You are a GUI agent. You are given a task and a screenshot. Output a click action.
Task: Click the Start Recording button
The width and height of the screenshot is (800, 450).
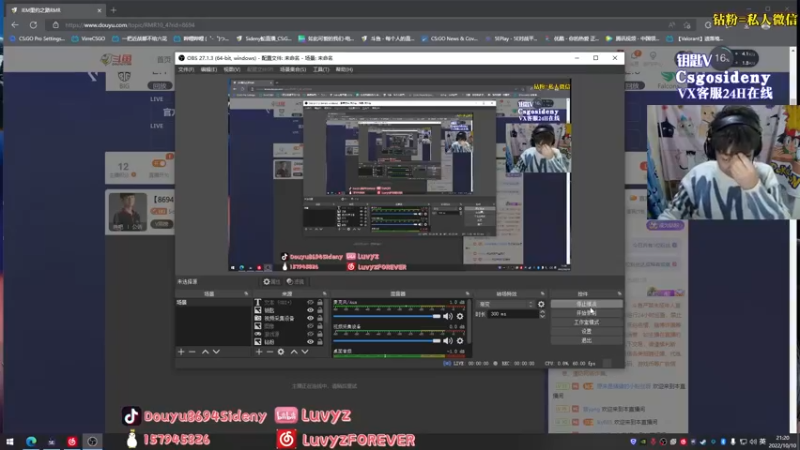[586, 313]
